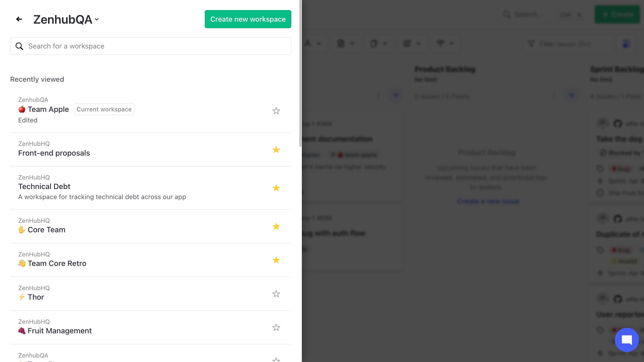This screenshot has height=362, width=644.
Task: Click the grapes emoji beside Fruit Management
Action: 22,331
